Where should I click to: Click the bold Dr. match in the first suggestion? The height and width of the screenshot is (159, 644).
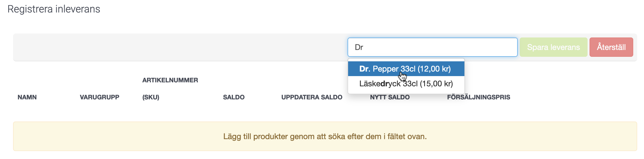tap(365, 69)
